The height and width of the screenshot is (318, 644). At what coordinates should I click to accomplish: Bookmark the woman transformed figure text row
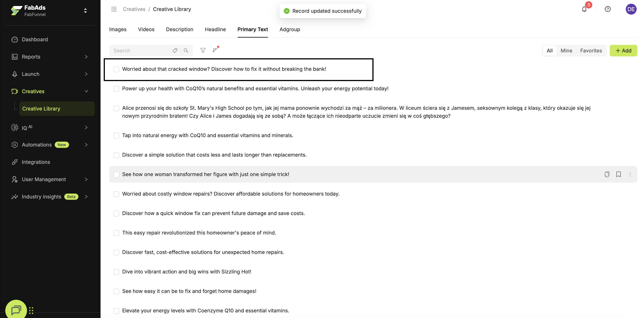[618, 174]
